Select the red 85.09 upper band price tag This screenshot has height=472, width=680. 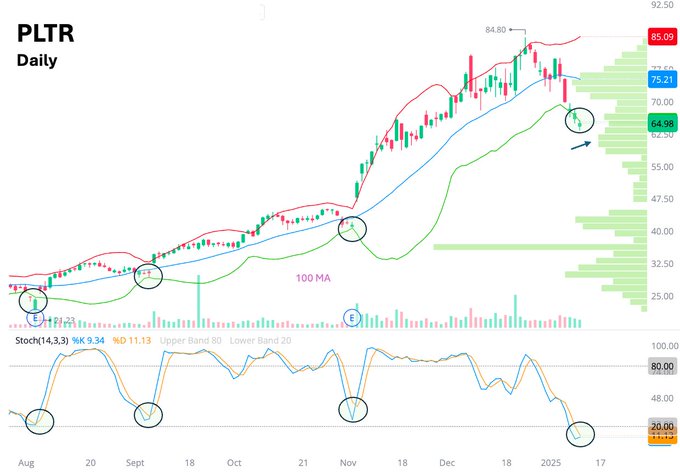(x=662, y=37)
